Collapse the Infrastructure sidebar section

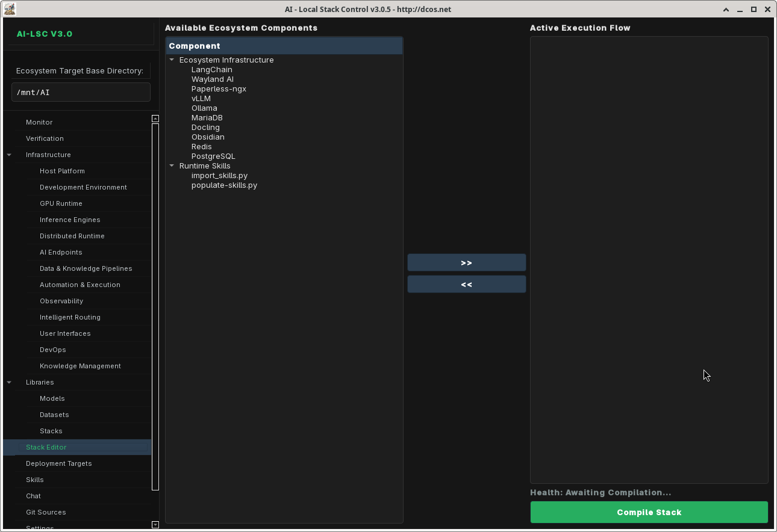click(x=9, y=155)
